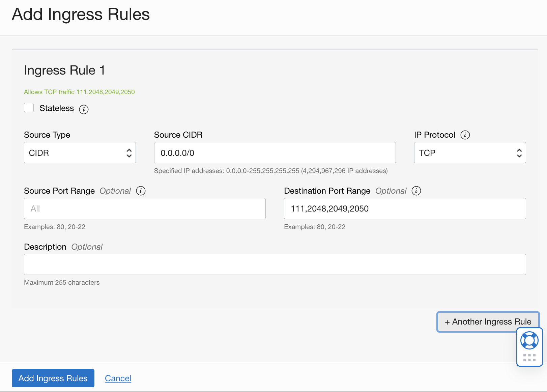
Task: Focus the Source Port Range input field
Action: tap(145, 209)
